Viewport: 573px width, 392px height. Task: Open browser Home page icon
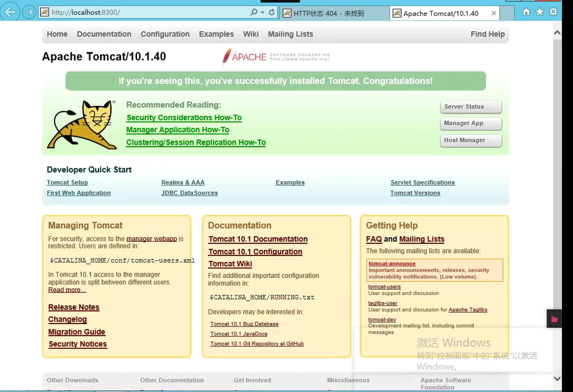tap(526, 12)
